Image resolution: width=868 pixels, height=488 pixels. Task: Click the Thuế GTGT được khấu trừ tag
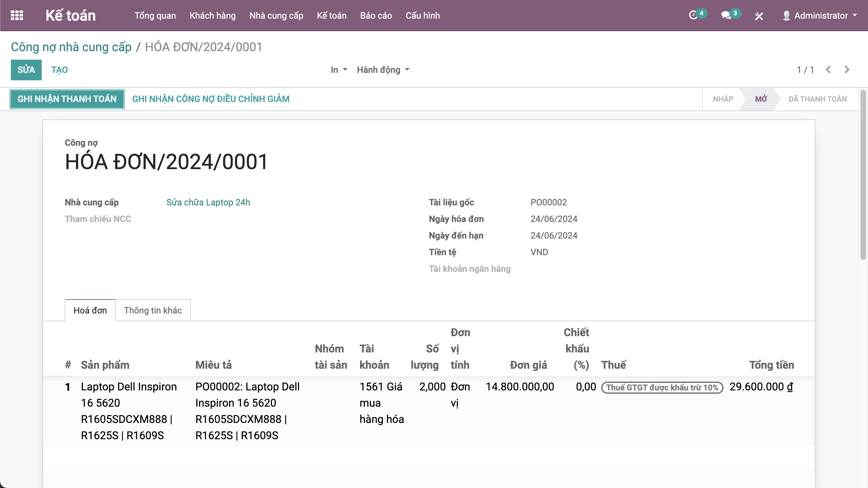662,387
